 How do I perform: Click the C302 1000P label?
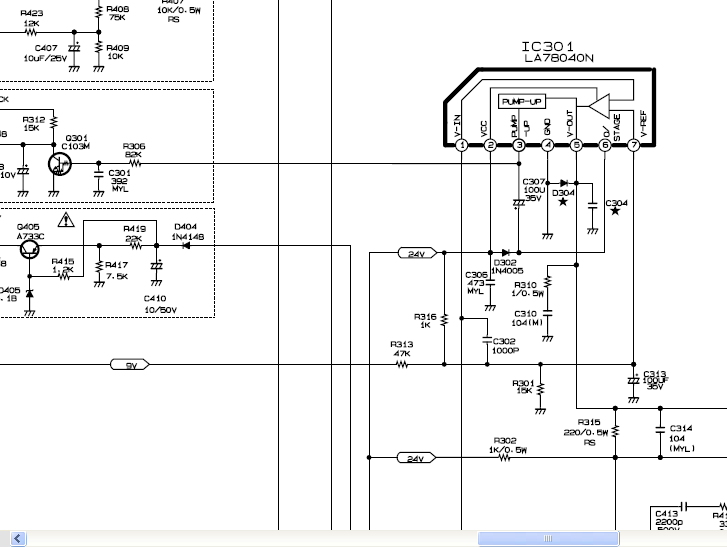[x=505, y=346]
